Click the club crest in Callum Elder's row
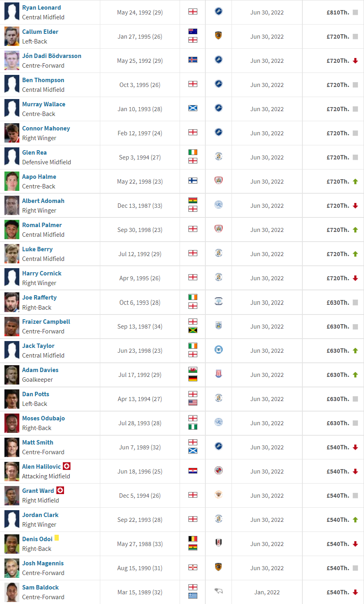Viewport: 364px width, 604px height. [219, 35]
